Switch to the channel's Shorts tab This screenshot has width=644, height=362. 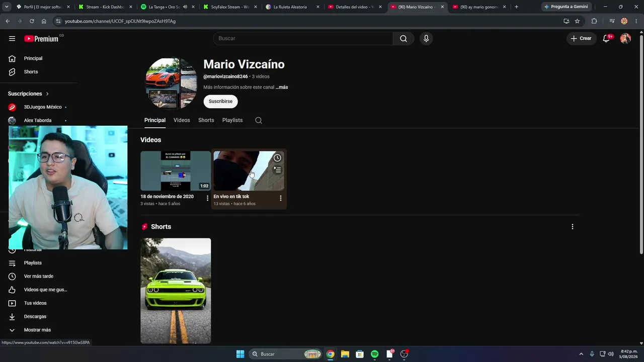tap(206, 120)
